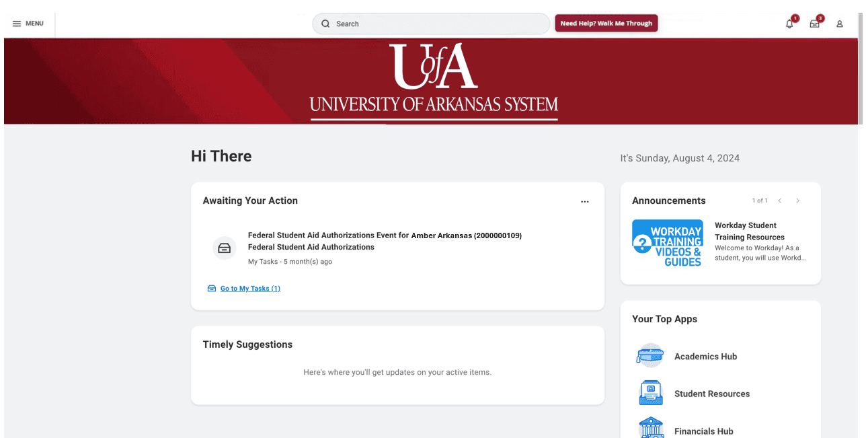The image size is (868, 438).
Task: Click the date text 'It's Sunday, August 4, 2024'
Action: click(x=680, y=158)
